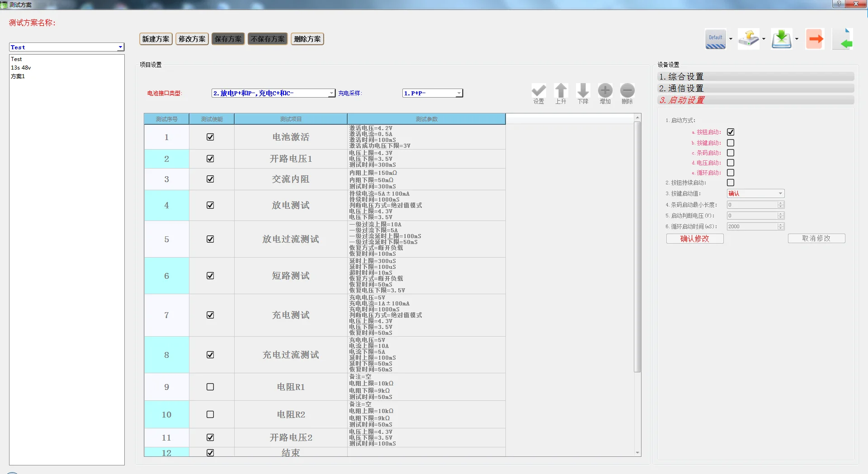Screen dimensions: 868x474
Task: Toggle the 充电测试 enable checkbox
Action: [x=210, y=315]
